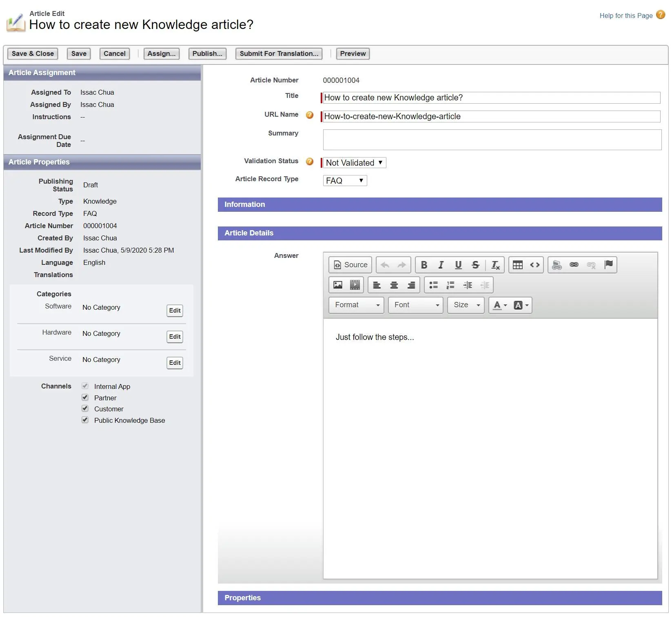The height and width of the screenshot is (617, 672).
Task: Open the Article Record Type dropdown
Action: (345, 181)
